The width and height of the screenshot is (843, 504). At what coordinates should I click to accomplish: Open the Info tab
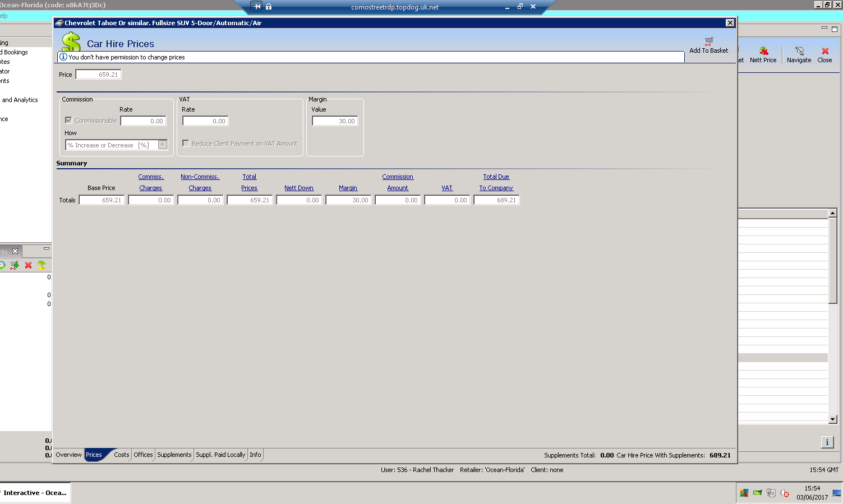(255, 455)
